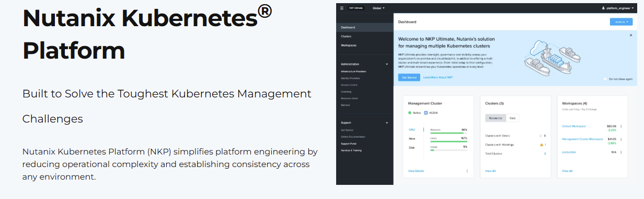Open production workspace row kebab menu
The height and width of the screenshot is (199, 644).
pyautogui.click(x=621, y=152)
